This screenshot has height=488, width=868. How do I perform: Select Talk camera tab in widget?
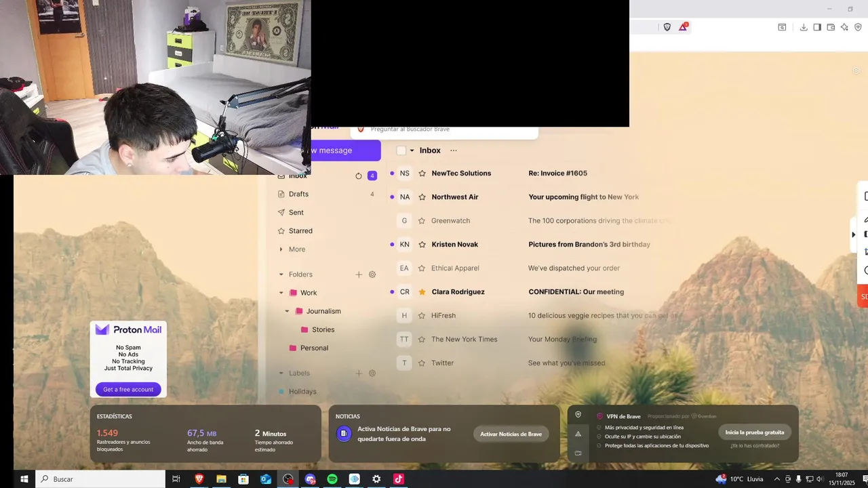578,453
